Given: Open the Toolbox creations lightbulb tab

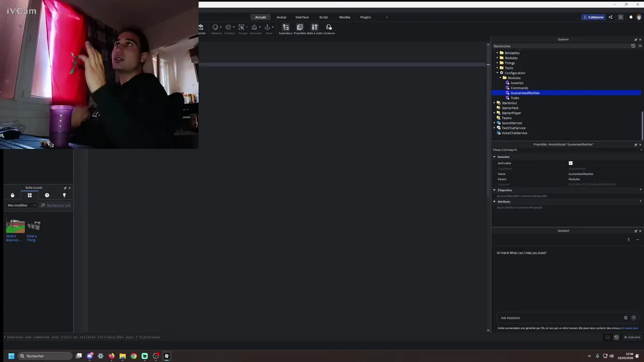Looking at the screenshot, I should click(x=64, y=195).
